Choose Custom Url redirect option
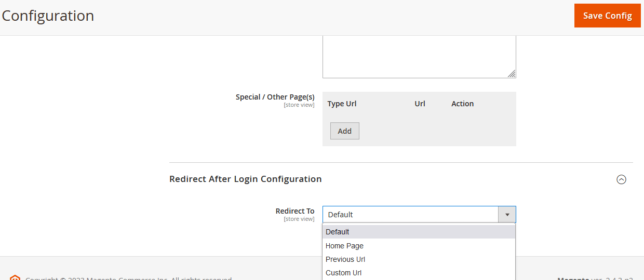Image resolution: width=644 pixels, height=280 pixels. click(419, 273)
